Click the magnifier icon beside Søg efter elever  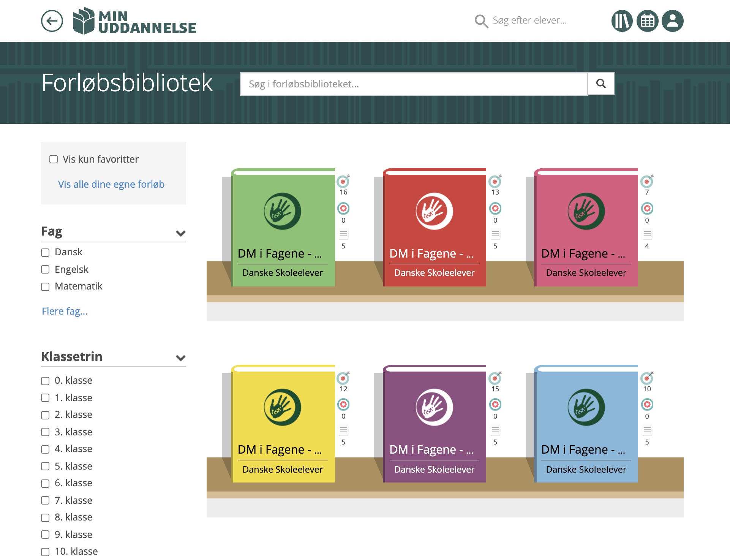[x=481, y=21]
